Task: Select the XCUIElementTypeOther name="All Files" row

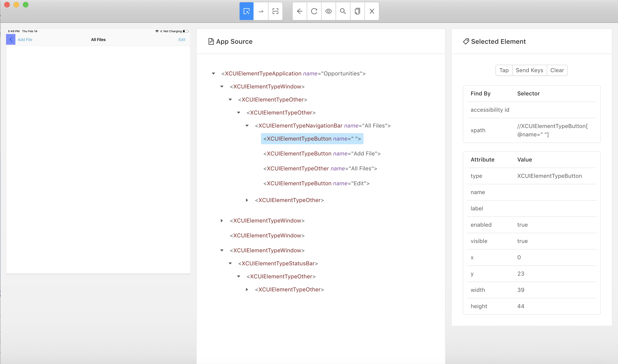Action: (320, 169)
